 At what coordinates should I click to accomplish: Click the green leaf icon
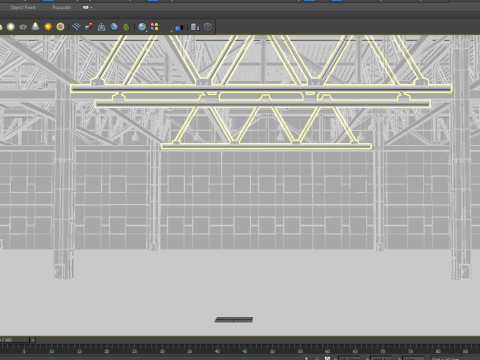(x=126, y=27)
